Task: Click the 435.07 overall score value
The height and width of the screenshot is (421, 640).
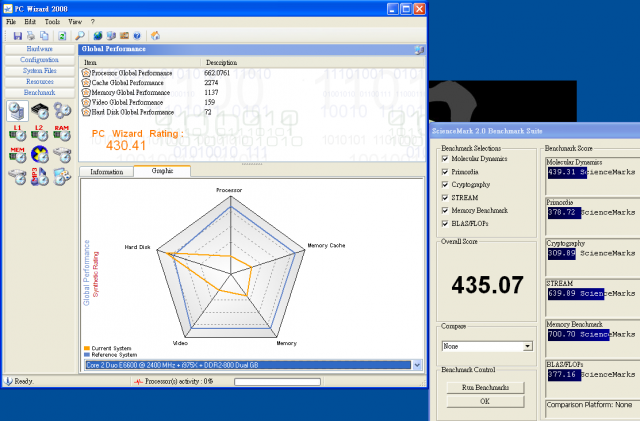Action: pyautogui.click(x=487, y=285)
